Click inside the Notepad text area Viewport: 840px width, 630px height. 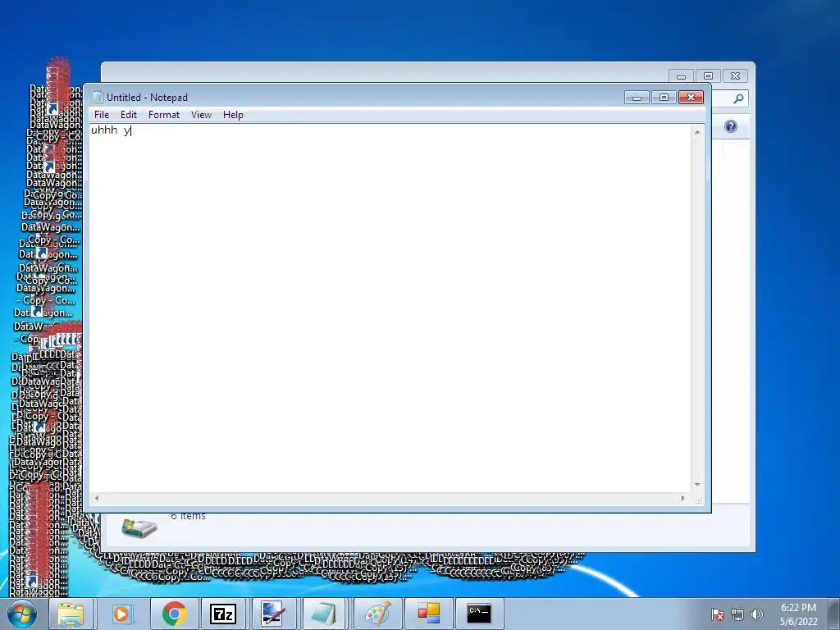pyautogui.click(x=390, y=308)
